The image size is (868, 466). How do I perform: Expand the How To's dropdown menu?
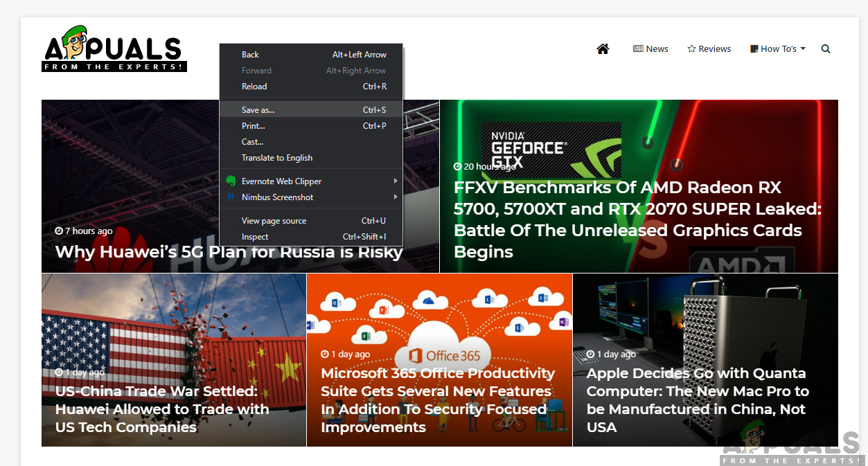778,49
